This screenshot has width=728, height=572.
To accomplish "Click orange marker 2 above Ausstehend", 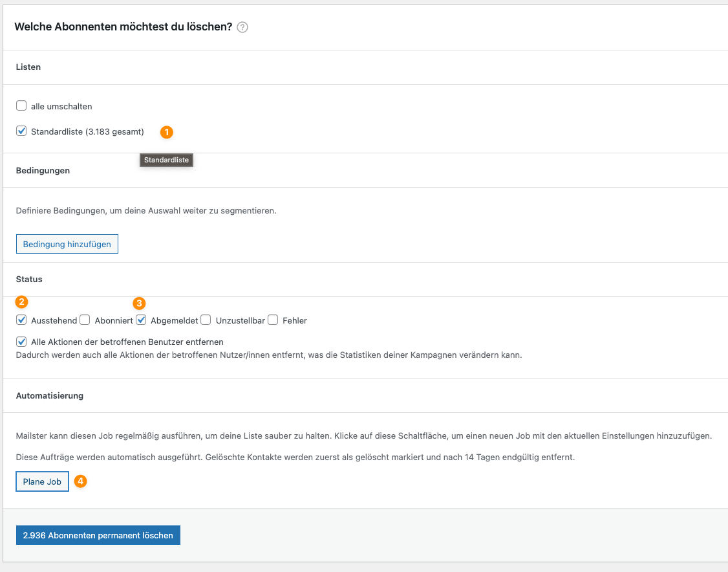I will (x=22, y=302).
